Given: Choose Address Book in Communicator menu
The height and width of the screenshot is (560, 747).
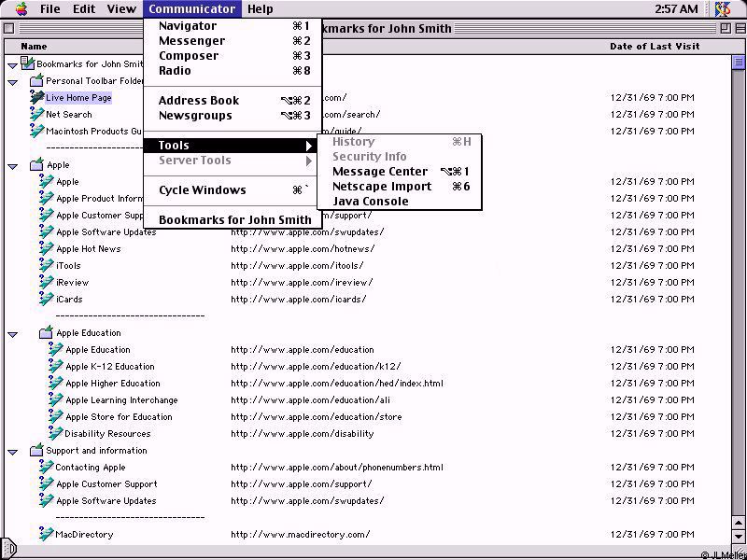Looking at the screenshot, I should coord(199,101).
